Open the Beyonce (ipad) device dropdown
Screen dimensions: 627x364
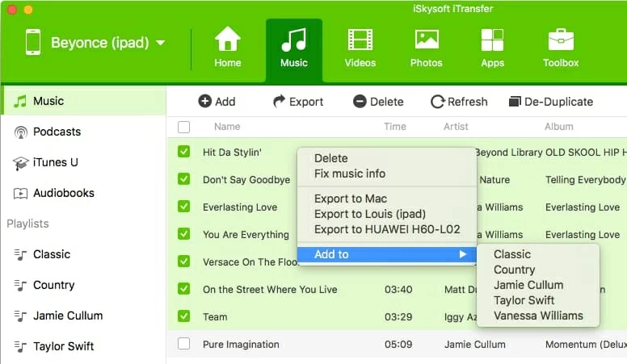[160, 43]
